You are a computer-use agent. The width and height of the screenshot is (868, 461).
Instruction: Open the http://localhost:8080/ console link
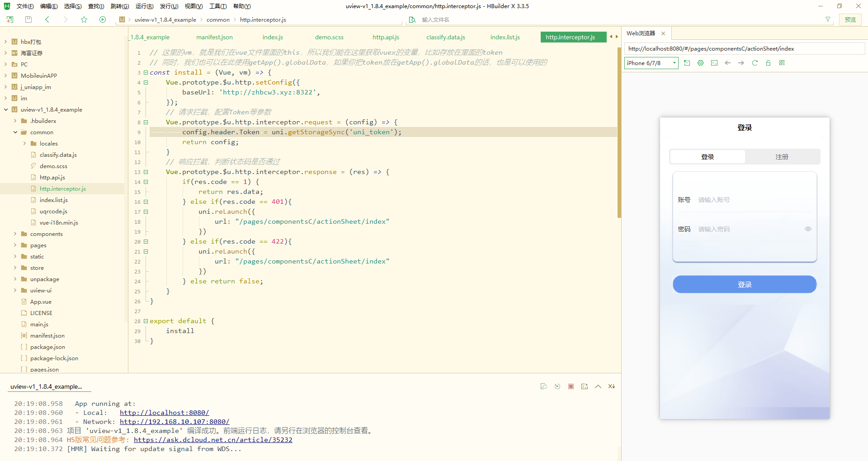pos(164,413)
